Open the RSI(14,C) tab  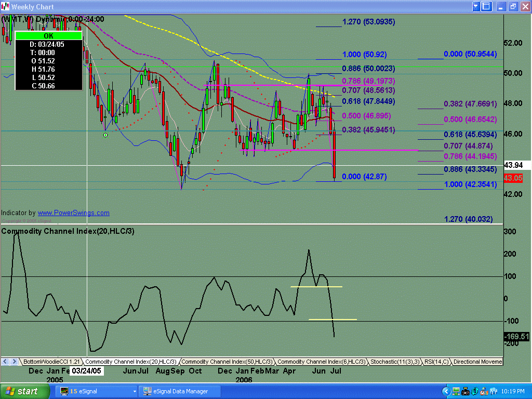pyautogui.click(x=436, y=362)
